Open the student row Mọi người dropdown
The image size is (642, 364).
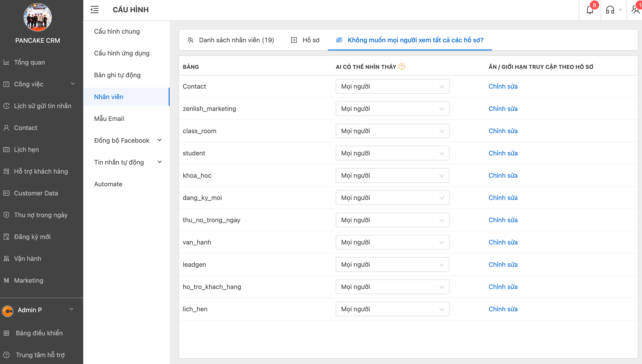392,153
